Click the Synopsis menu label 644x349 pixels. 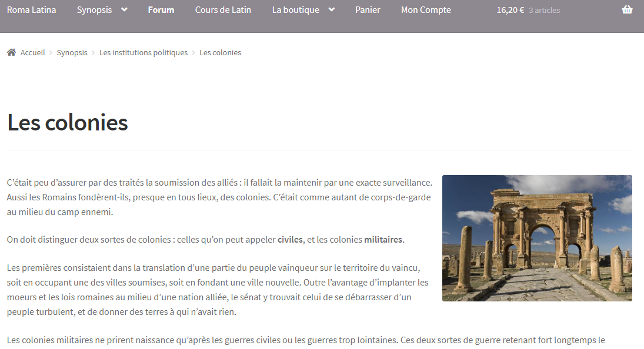tap(94, 10)
